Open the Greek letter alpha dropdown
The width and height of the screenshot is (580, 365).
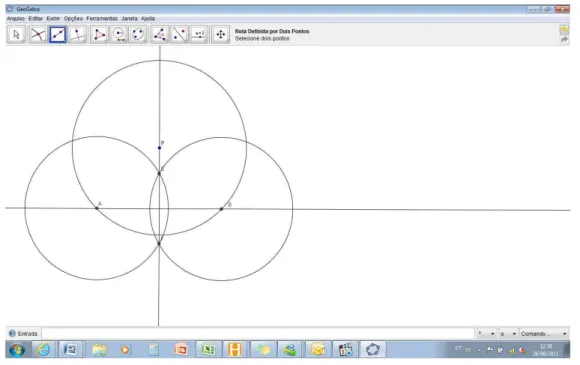click(x=508, y=334)
